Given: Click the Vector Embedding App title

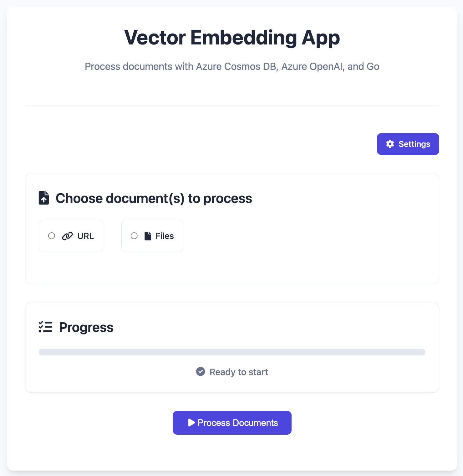Looking at the screenshot, I should coord(232,38).
